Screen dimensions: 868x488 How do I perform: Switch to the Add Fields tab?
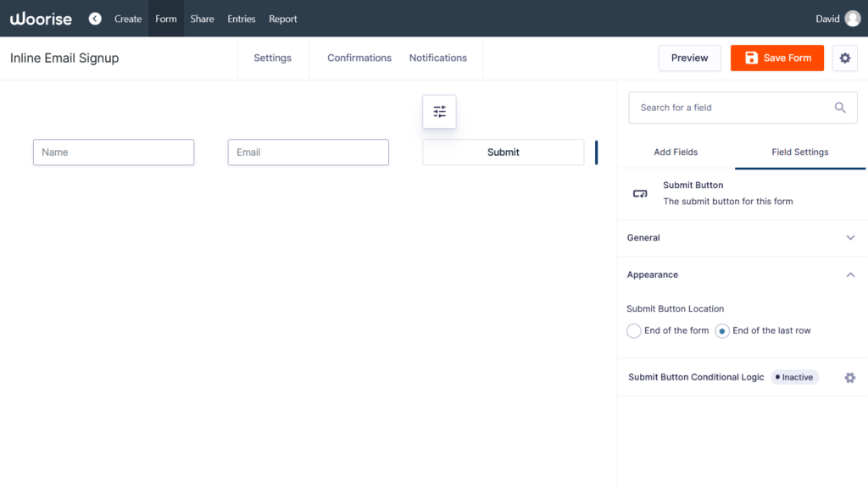click(676, 152)
